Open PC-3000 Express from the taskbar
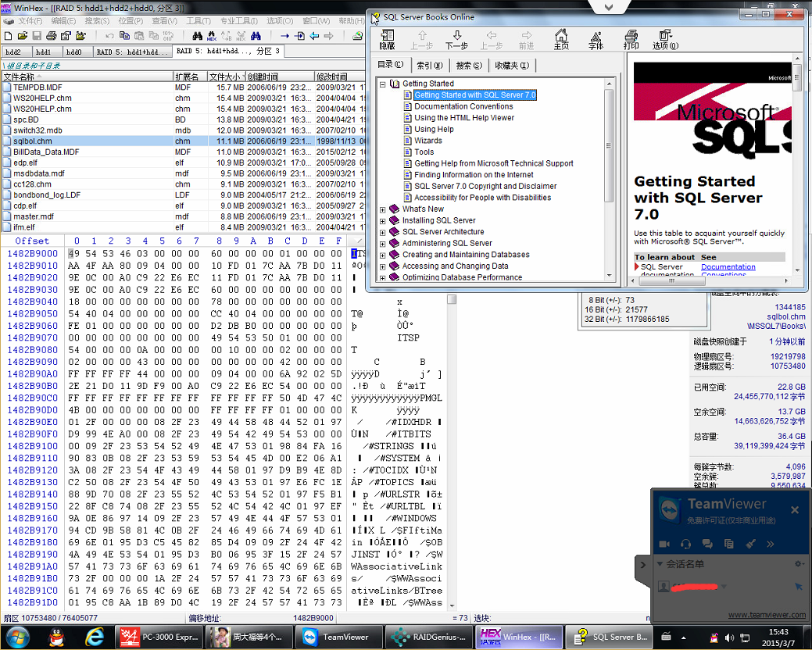 click(x=159, y=637)
